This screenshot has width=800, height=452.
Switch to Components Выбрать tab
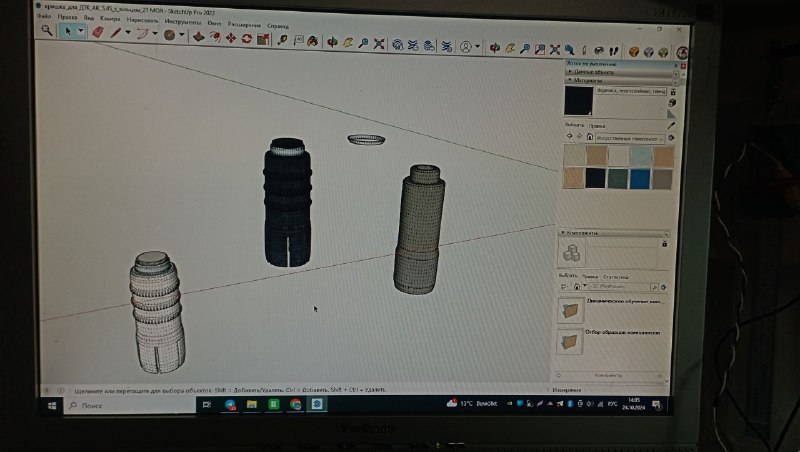click(x=567, y=275)
